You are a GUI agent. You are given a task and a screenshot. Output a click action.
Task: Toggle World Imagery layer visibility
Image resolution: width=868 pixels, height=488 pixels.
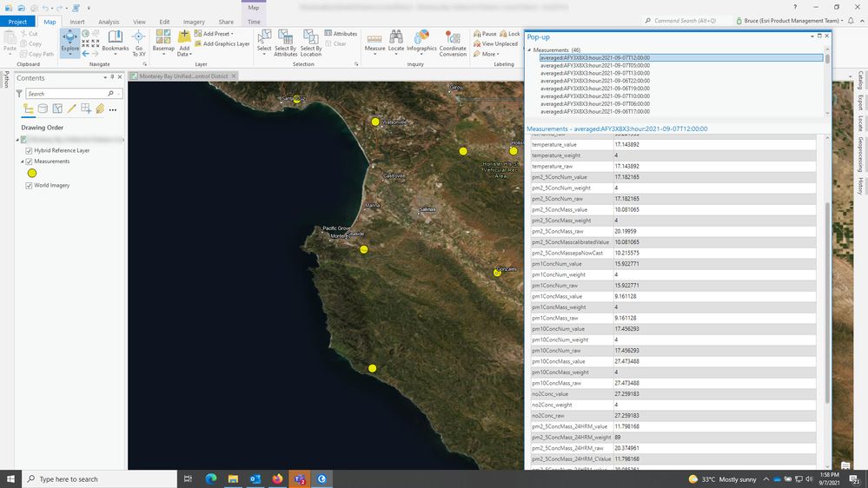pos(30,185)
